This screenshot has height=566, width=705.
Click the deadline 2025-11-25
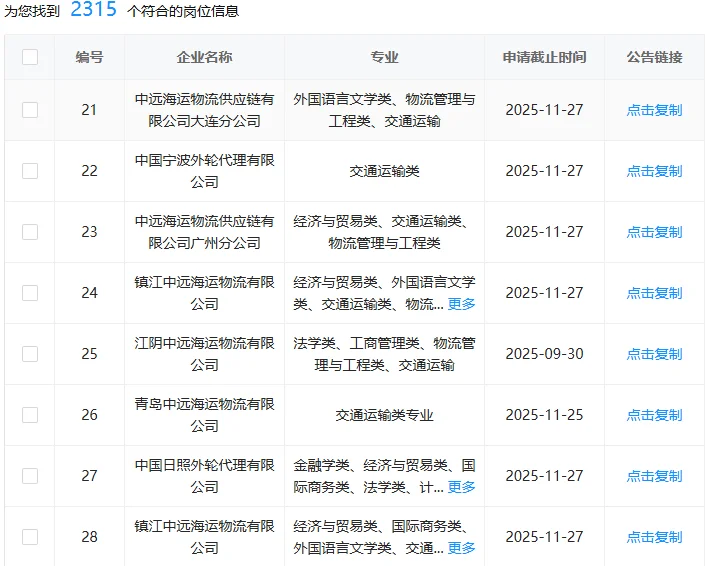544,415
